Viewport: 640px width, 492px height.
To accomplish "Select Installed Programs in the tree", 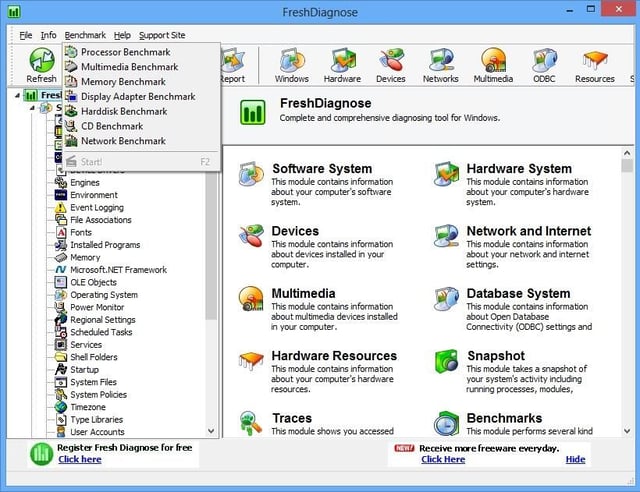I will (x=105, y=245).
